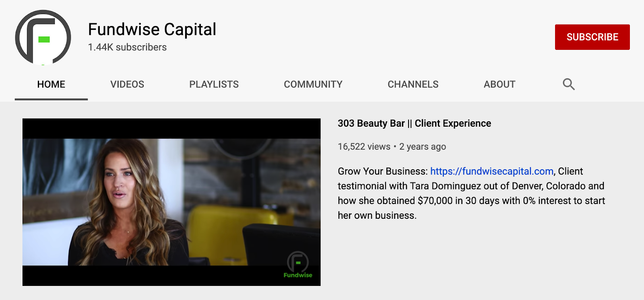The height and width of the screenshot is (300, 644).
Task: Select the HOME tab
Action: pyautogui.click(x=51, y=84)
